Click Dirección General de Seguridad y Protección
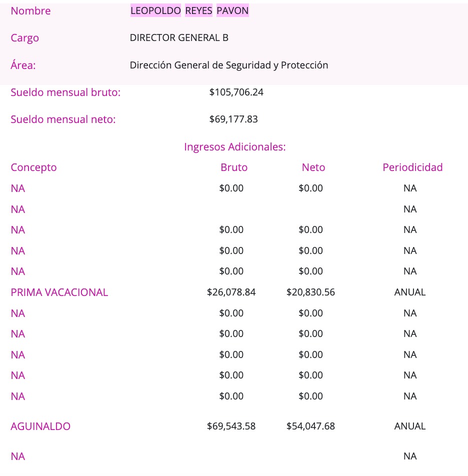 pos(228,65)
